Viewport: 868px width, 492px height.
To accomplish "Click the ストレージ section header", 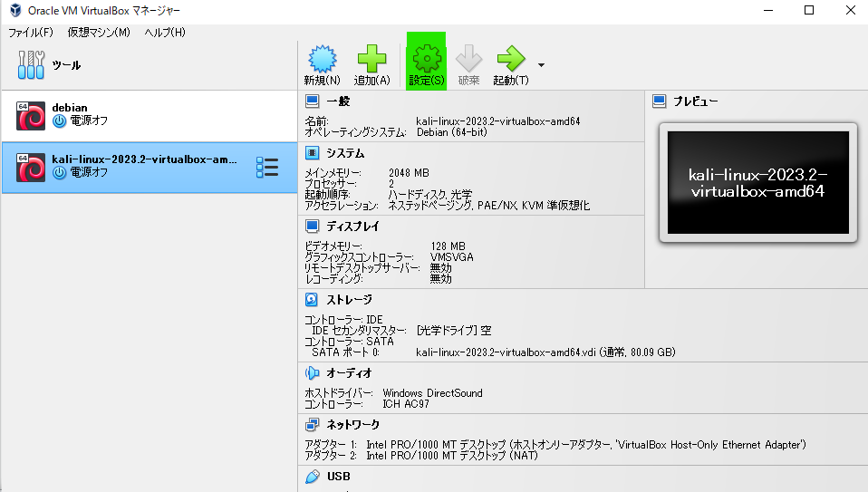I will coord(350,299).
